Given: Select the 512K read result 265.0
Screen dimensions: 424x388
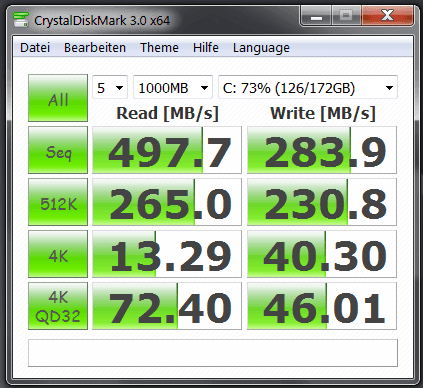Looking at the screenshot, I should click(x=167, y=202).
